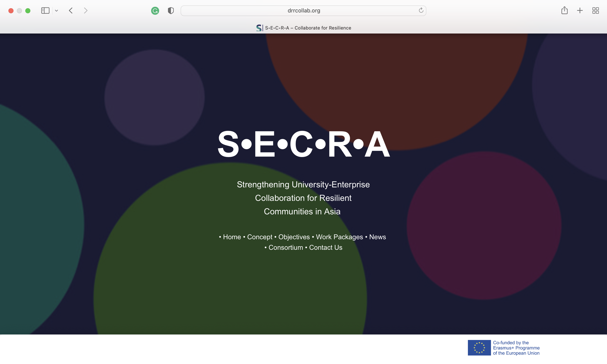The image size is (607, 364).
Task: Click the address bar showing drrcollab.org
Action: [303, 10]
